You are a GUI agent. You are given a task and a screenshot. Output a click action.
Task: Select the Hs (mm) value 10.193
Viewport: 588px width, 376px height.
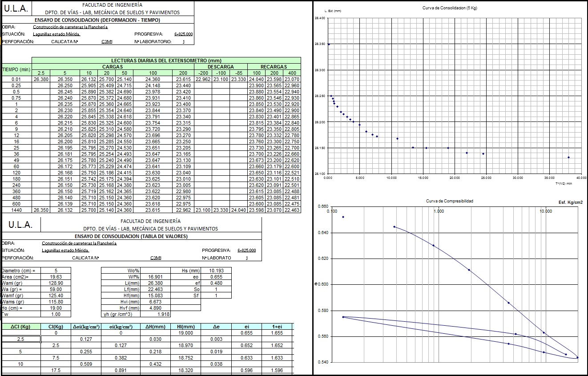pos(216,271)
